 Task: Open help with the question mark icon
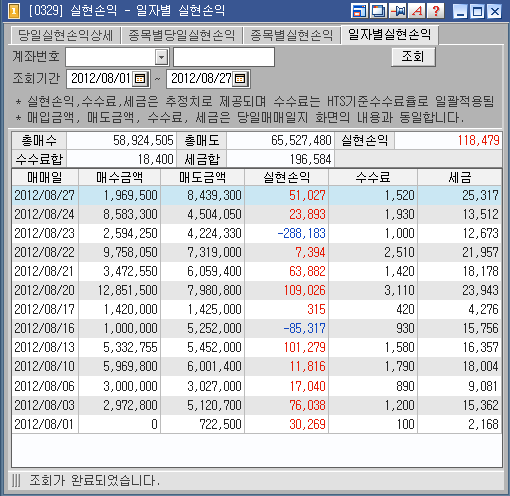pyautogui.click(x=436, y=11)
